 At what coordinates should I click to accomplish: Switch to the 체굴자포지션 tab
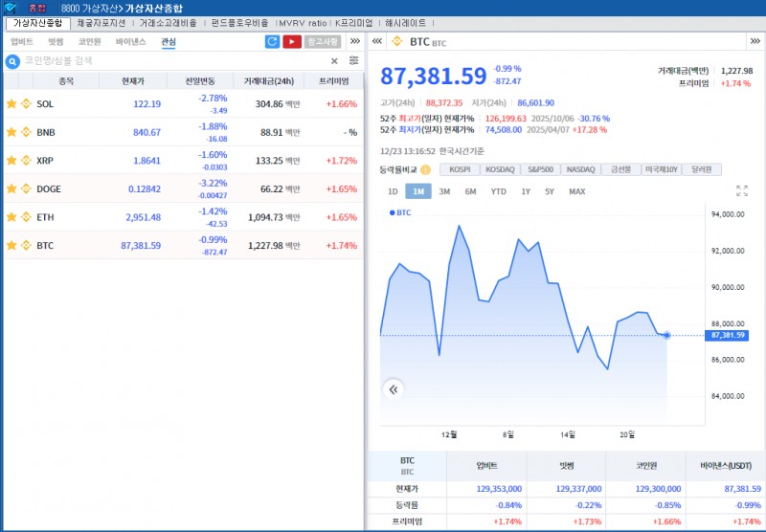[x=101, y=22]
